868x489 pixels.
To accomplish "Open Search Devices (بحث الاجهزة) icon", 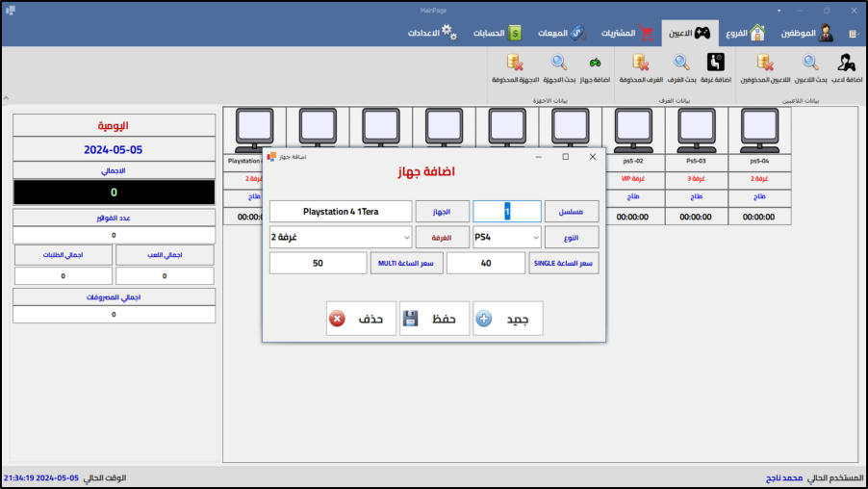I will click(558, 64).
